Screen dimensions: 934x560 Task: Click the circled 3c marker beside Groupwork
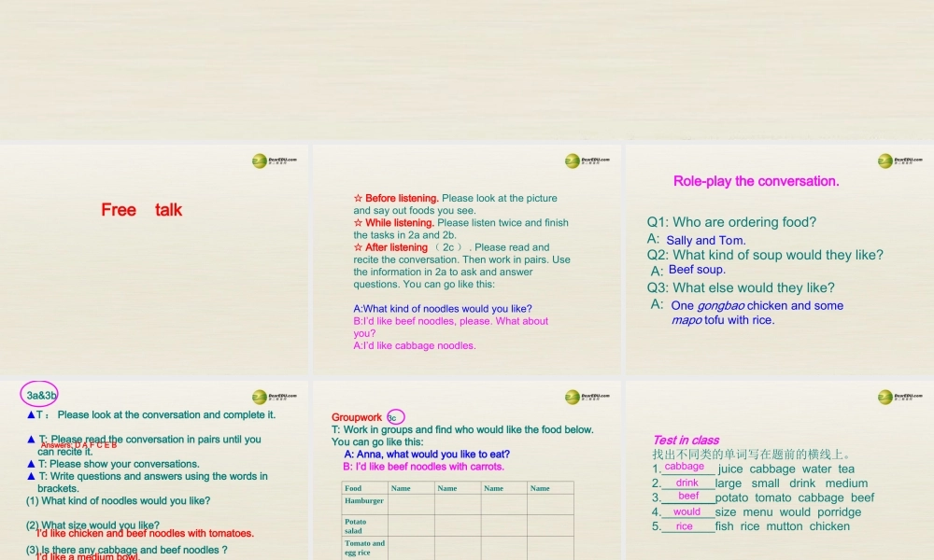(395, 417)
